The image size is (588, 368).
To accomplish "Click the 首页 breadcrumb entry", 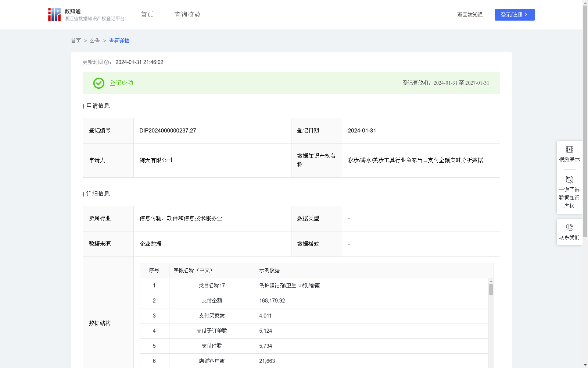I will (x=76, y=40).
